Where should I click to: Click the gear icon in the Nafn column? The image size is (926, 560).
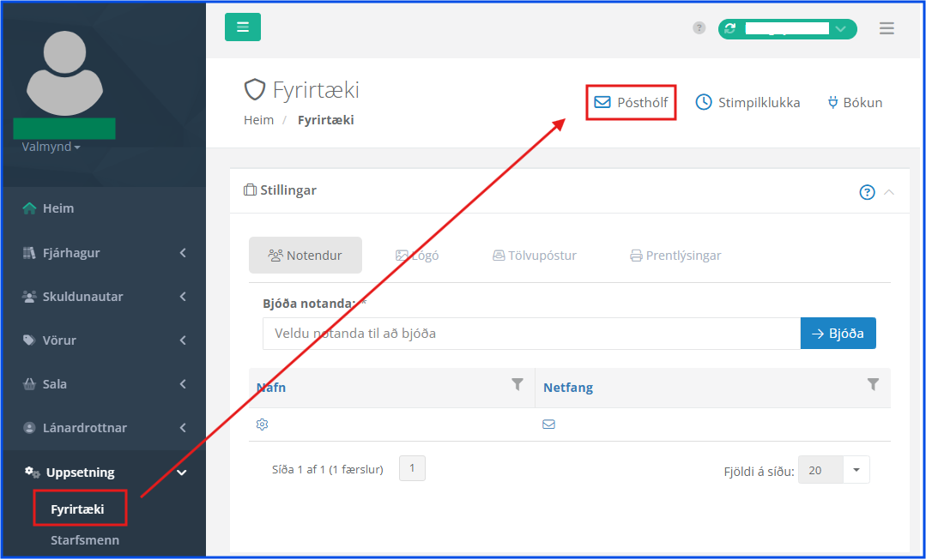(263, 425)
